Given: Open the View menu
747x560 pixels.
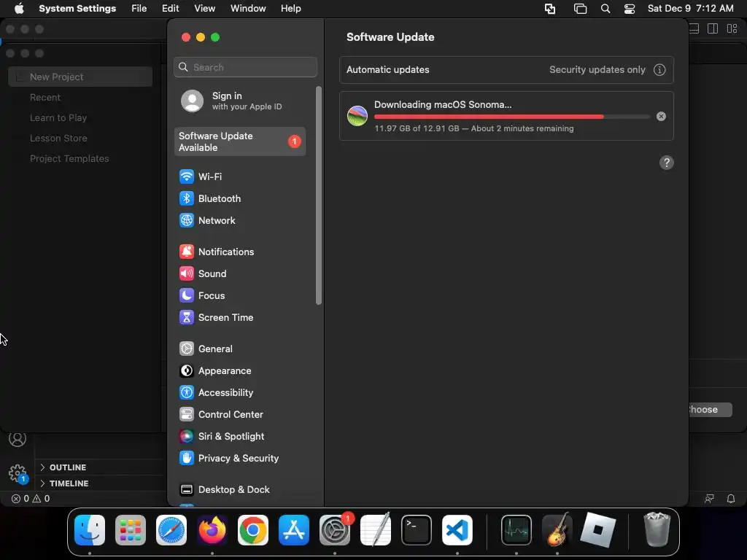Looking at the screenshot, I should (x=204, y=9).
